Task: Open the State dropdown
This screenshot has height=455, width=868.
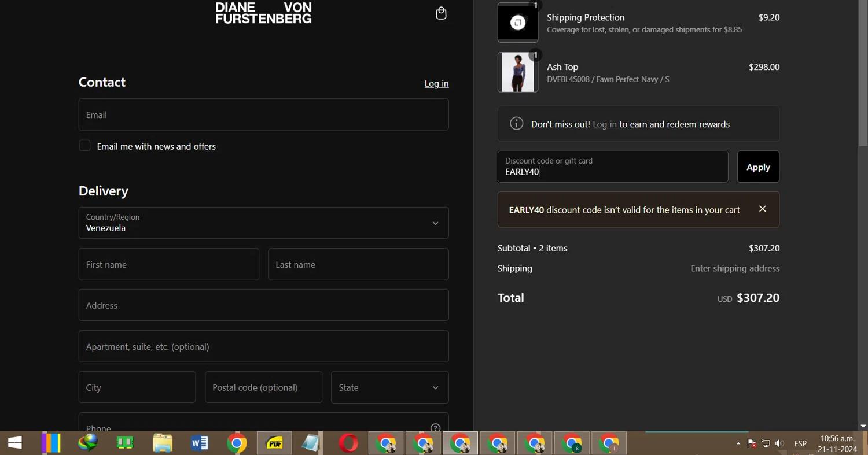Action: [390, 387]
